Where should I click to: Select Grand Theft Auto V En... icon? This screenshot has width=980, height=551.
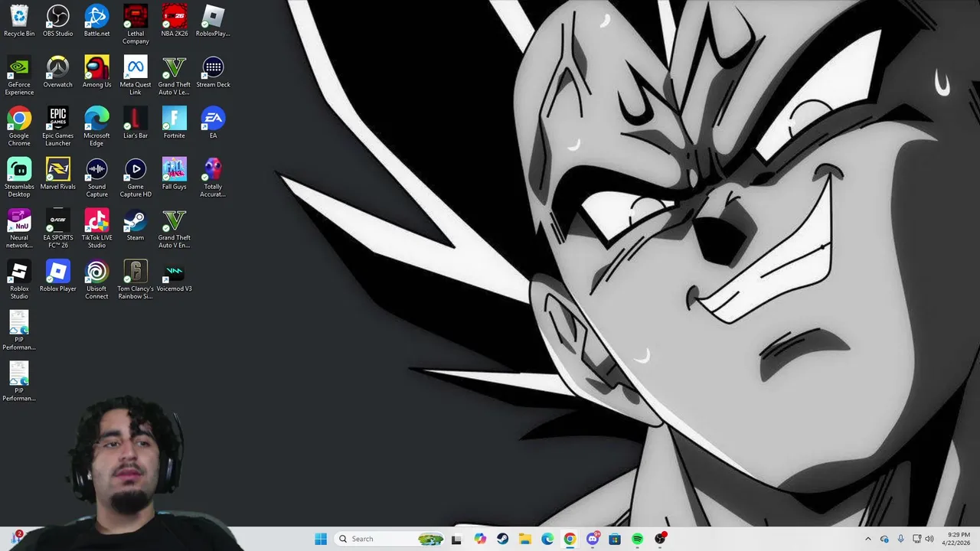pos(175,229)
